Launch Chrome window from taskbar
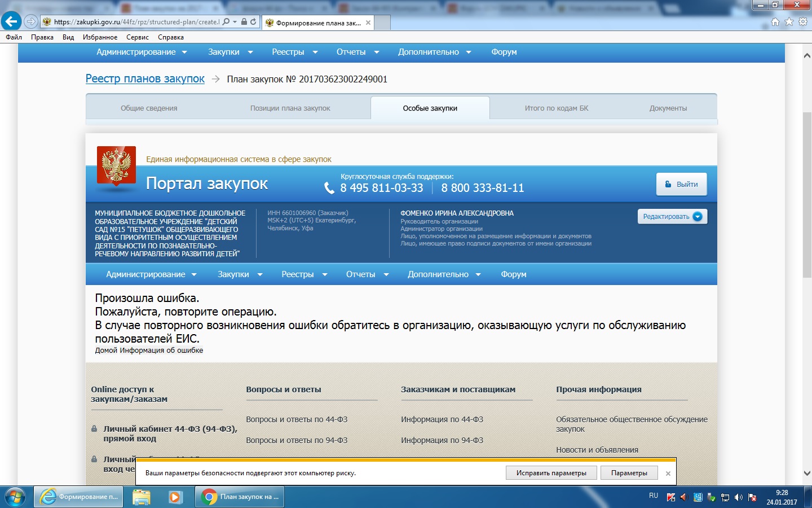This screenshot has width=812, height=508. tap(240, 497)
